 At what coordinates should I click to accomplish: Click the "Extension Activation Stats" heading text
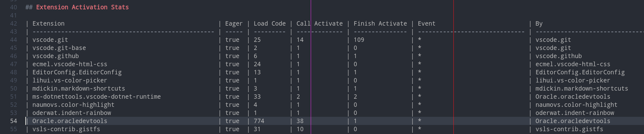point(82,7)
